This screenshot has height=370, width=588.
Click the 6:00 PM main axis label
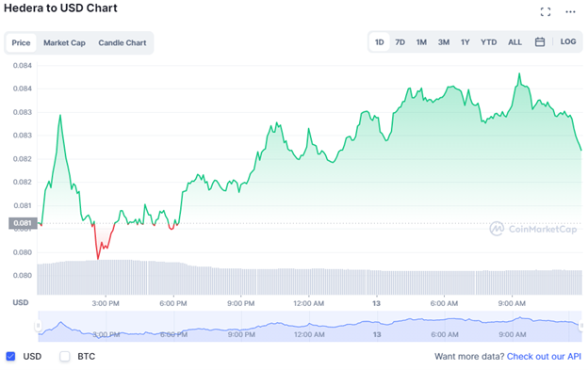pos(172,303)
